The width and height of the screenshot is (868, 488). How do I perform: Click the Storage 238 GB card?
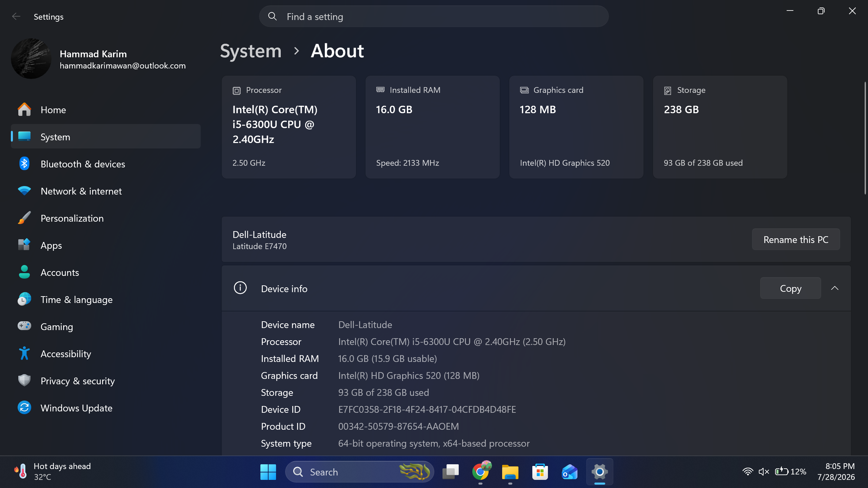point(720,127)
